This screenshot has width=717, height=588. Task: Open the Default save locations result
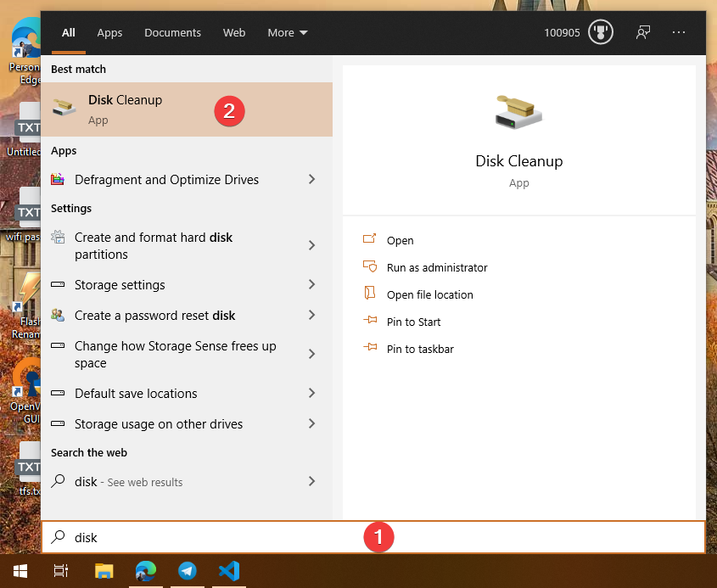coord(187,393)
